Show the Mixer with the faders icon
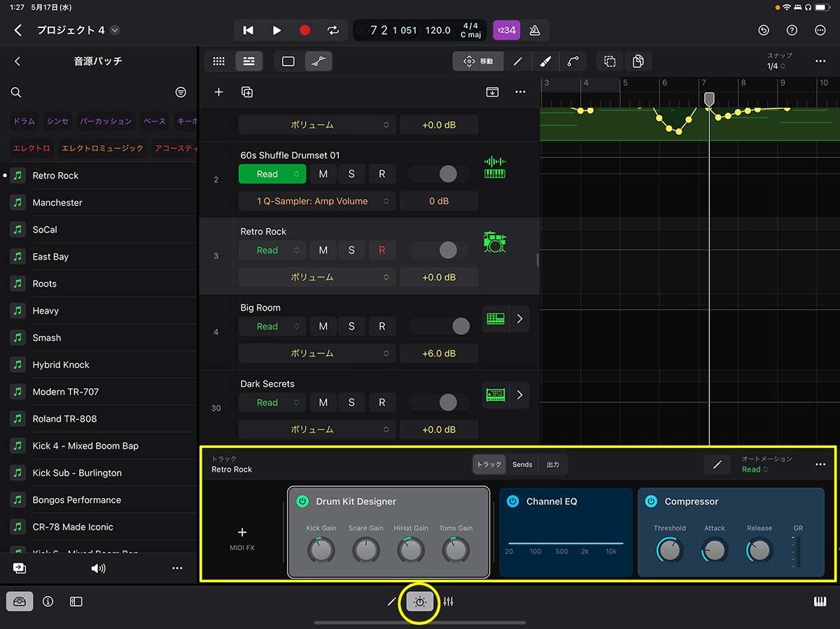The width and height of the screenshot is (840, 629). (449, 602)
